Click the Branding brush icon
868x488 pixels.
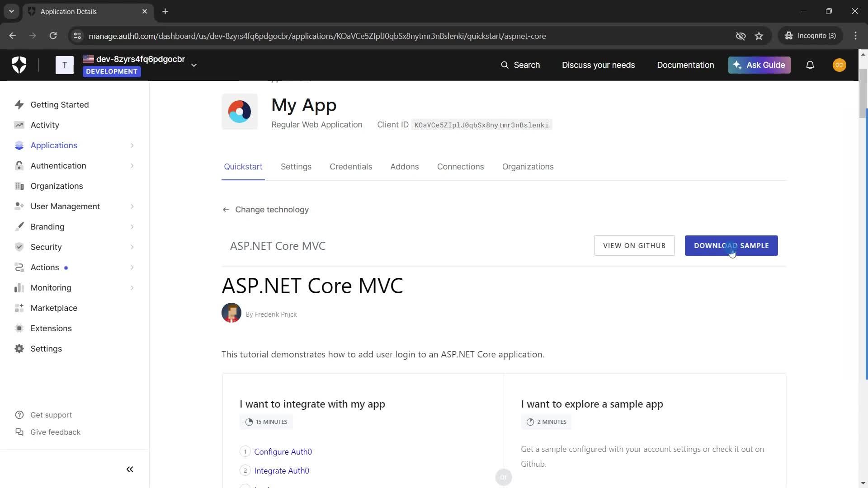point(19,227)
